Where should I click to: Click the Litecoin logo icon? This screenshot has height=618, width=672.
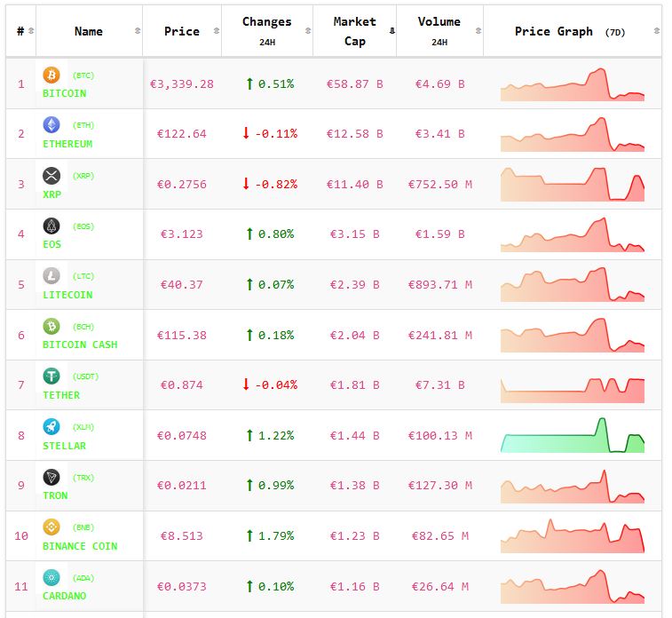51,276
